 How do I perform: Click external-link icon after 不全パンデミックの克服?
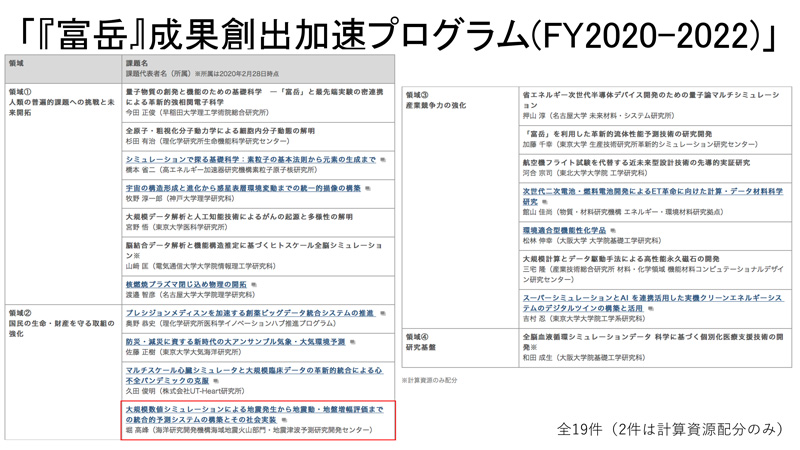pos(216,381)
